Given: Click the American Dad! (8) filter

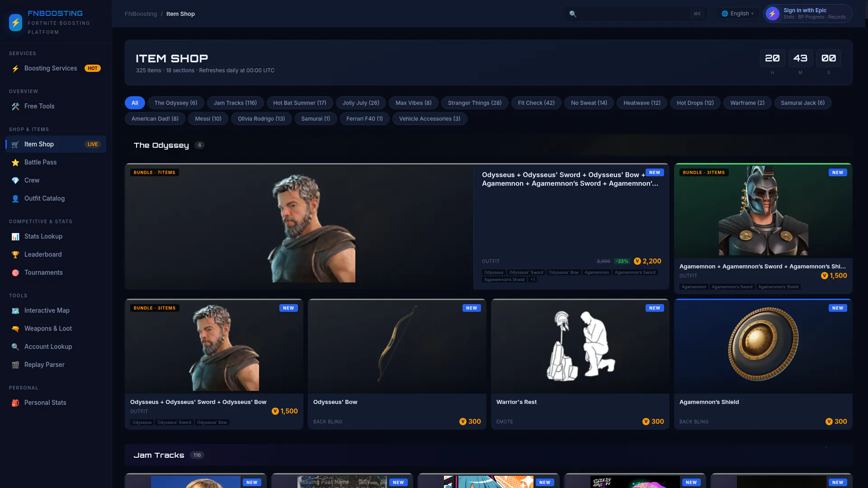Looking at the screenshot, I should pyautogui.click(x=155, y=119).
